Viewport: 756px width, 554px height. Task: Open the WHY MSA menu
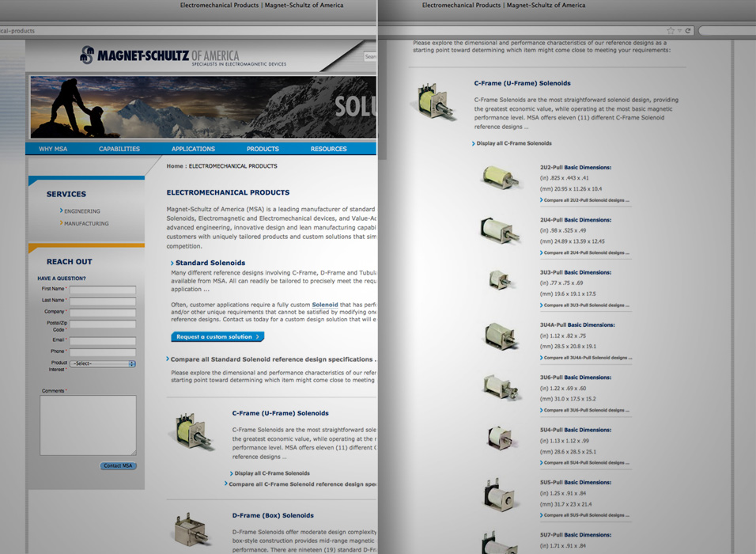[x=53, y=149]
